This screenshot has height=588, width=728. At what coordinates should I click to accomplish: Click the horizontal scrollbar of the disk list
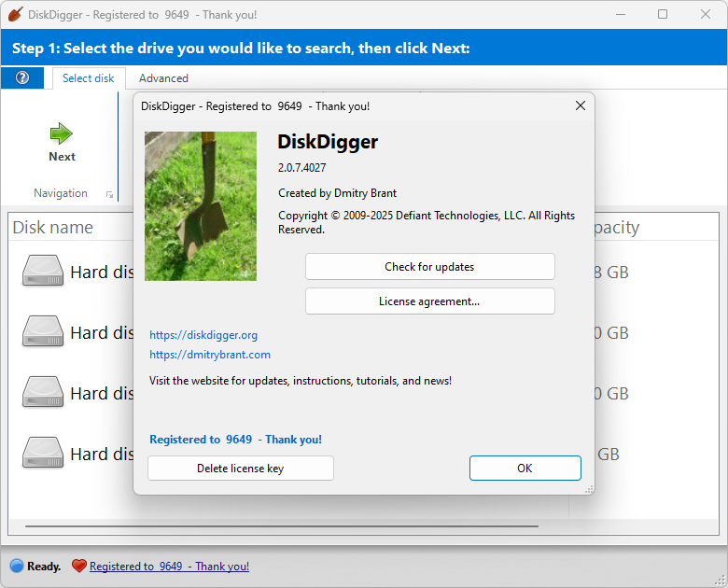point(282,526)
